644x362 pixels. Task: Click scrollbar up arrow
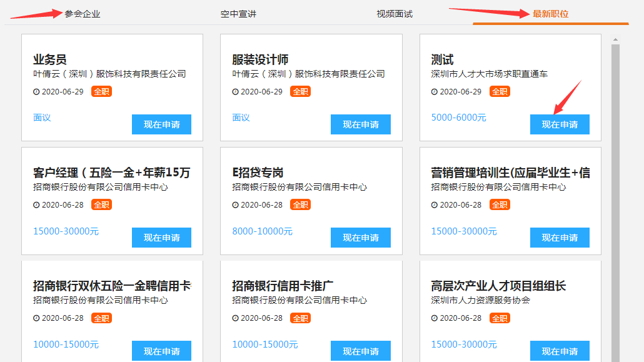coord(615,39)
